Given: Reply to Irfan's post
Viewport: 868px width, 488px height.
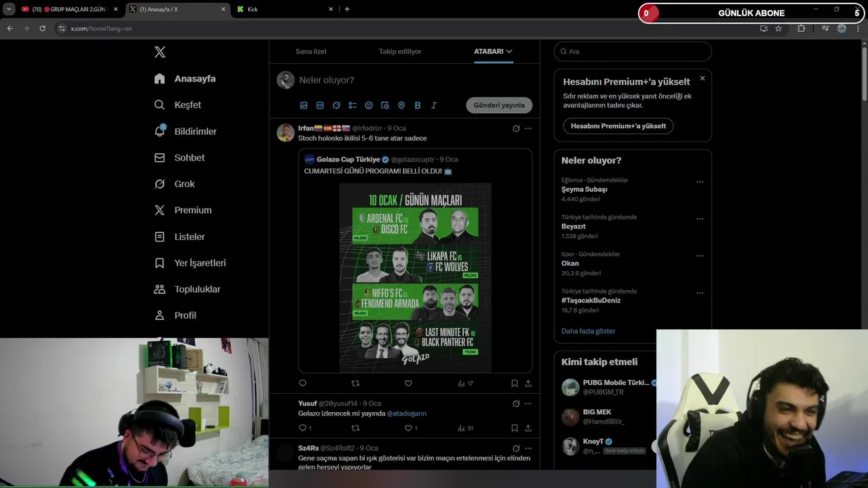Looking at the screenshot, I should (302, 383).
